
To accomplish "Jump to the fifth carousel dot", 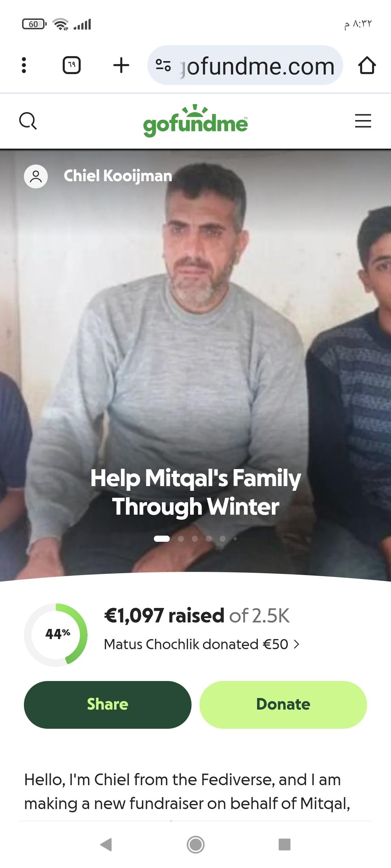I will click(223, 539).
